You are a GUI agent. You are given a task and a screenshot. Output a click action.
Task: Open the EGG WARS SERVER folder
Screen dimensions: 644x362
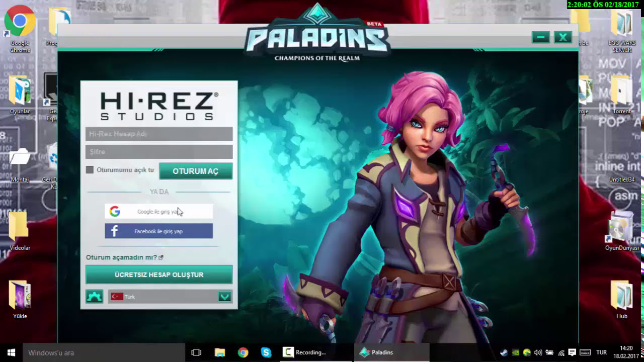[622, 30]
